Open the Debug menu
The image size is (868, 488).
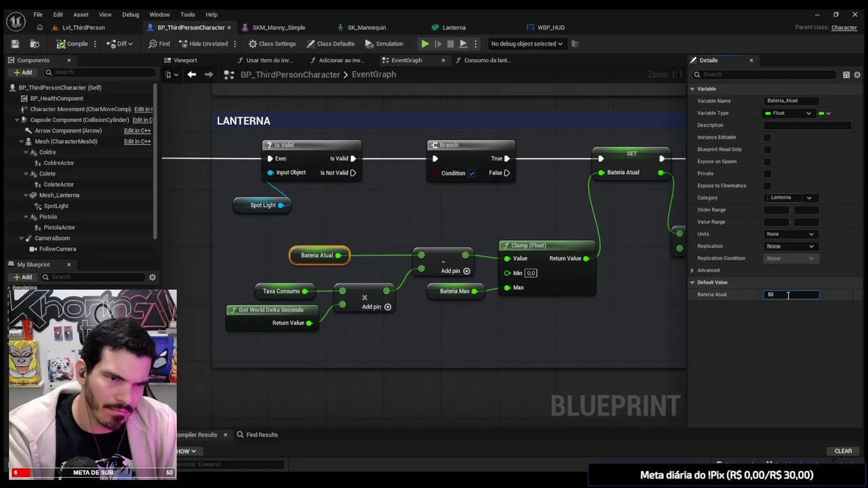(x=130, y=14)
